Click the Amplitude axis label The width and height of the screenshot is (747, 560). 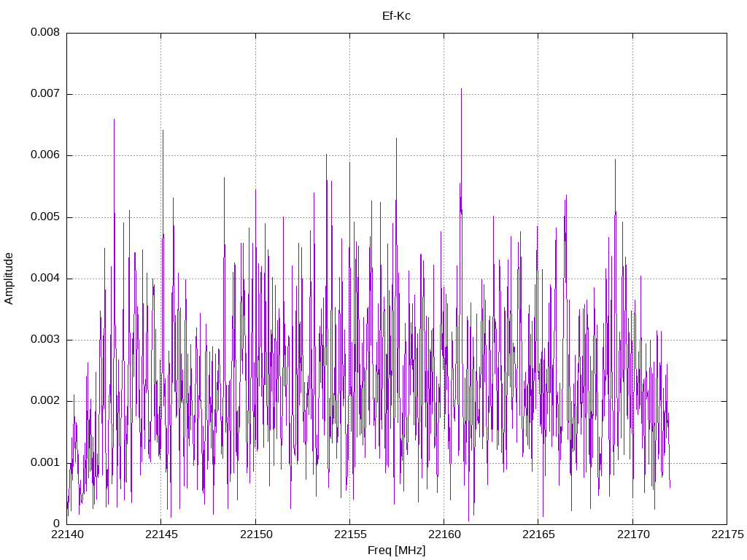9,279
